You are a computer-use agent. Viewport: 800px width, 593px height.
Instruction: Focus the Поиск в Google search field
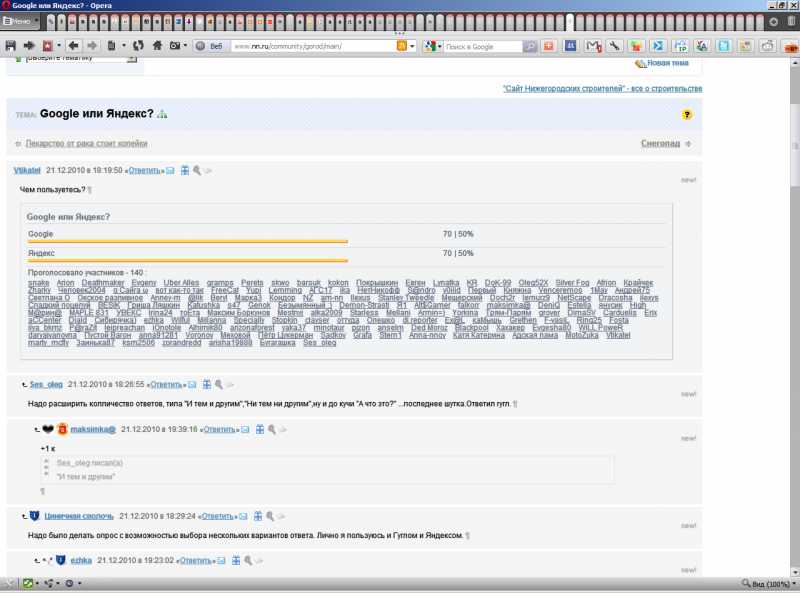point(483,46)
